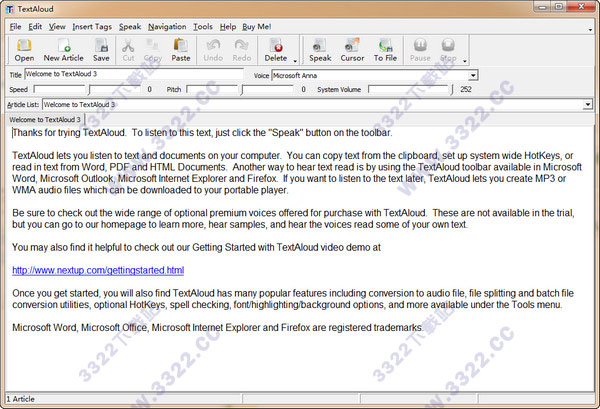Viewport: 600px width, 409px height.
Task: Click the System Volume value 252
Action: [466, 89]
